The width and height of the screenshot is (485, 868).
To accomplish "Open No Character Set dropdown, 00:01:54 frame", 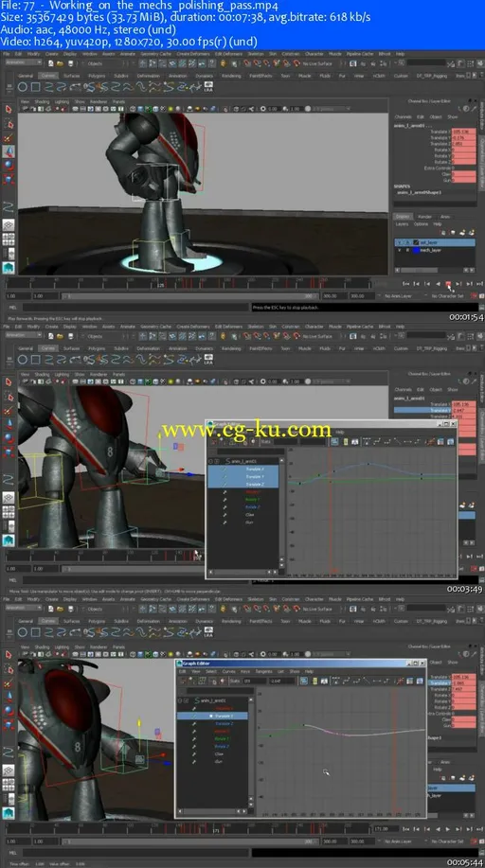I will (x=449, y=296).
